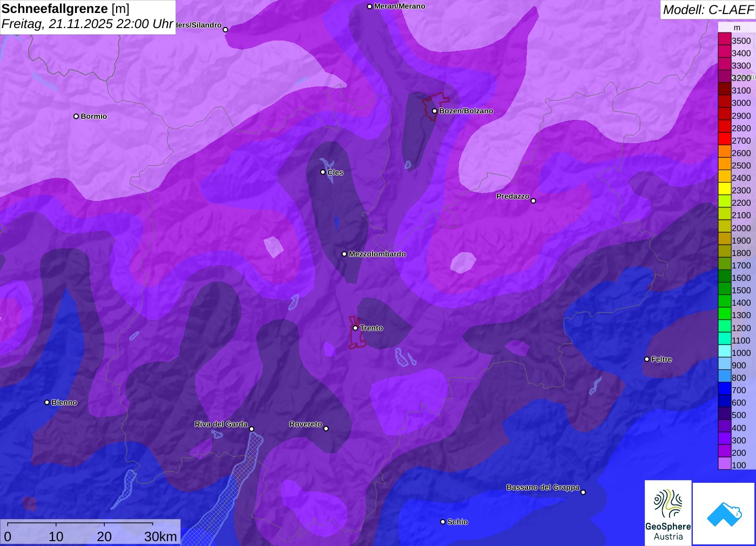Click the Meran/Merano label text
756x546 pixels.
(400, 6)
